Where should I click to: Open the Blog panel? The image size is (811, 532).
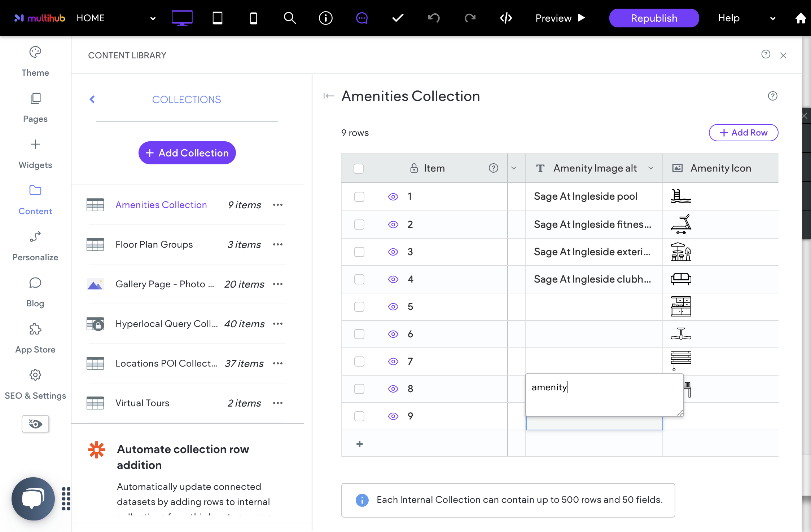coord(35,292)
